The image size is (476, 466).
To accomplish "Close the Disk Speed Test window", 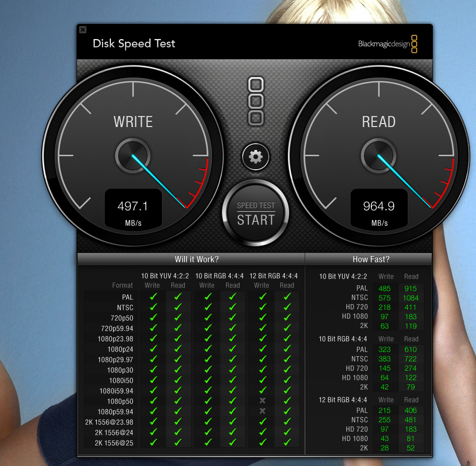I will pyautogui.click(x=83, y=30).
